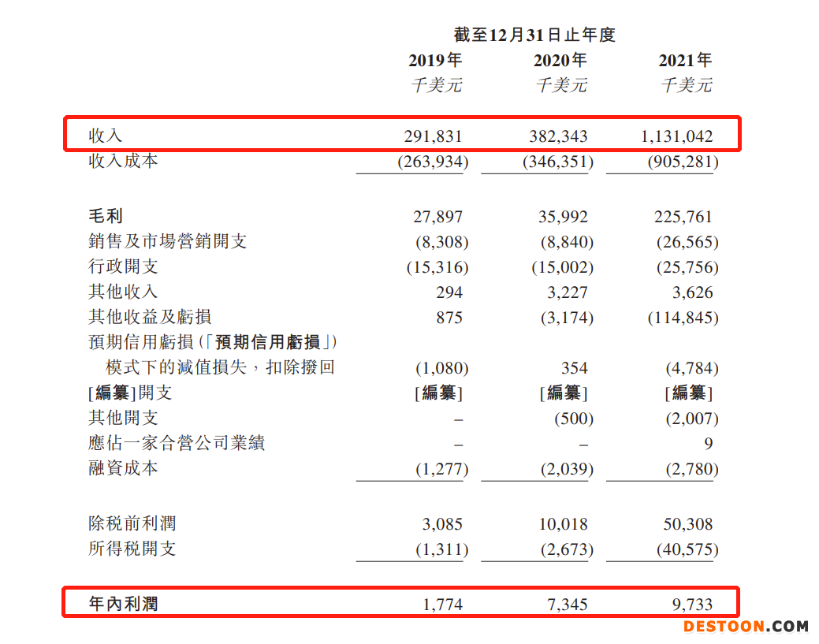Open the DESTOON.COM watermark link
819x644 pixels.
[x=745, y=627]
